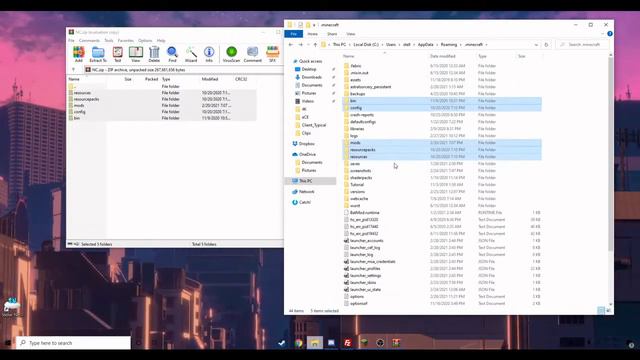Open Dropbox in Explorer sidebar
This screenshot has height=360, width=640.
coord(307,144)
